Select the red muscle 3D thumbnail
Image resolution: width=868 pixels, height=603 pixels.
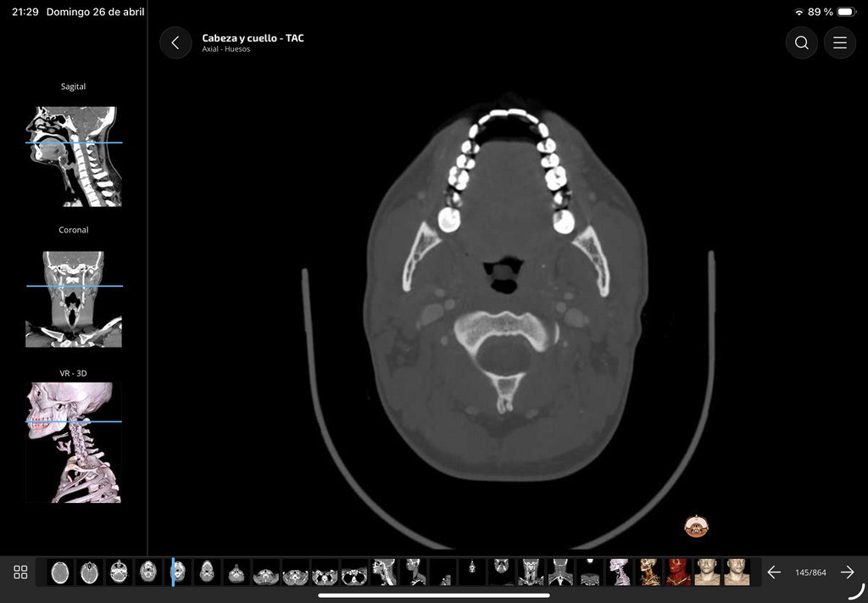click(x=678, y=572)
